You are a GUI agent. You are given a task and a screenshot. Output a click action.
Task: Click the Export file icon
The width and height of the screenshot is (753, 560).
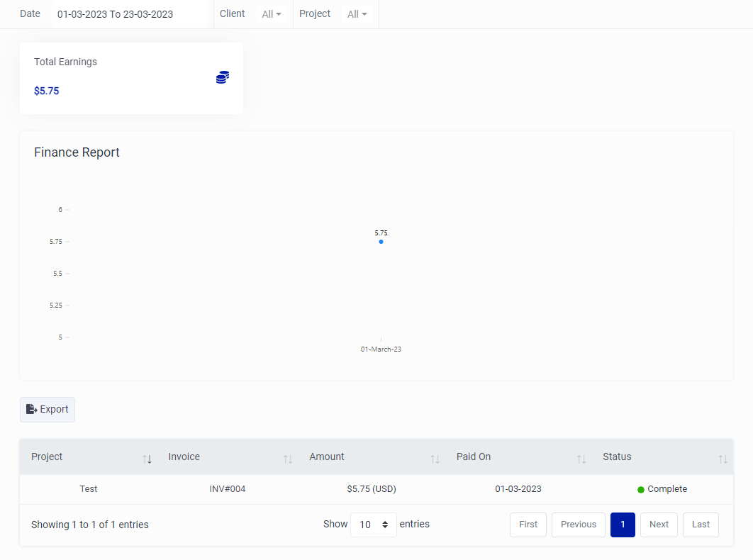[31, 409]
